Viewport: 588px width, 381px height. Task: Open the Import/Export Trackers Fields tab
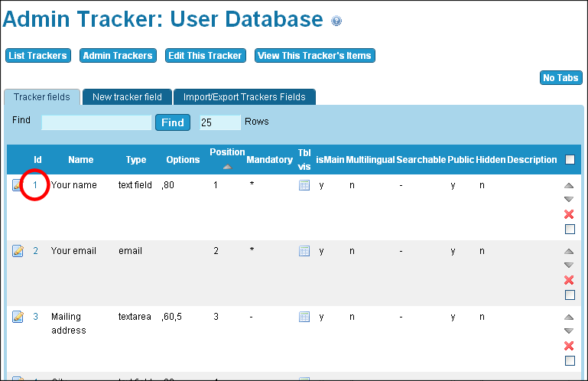[244, 97]
